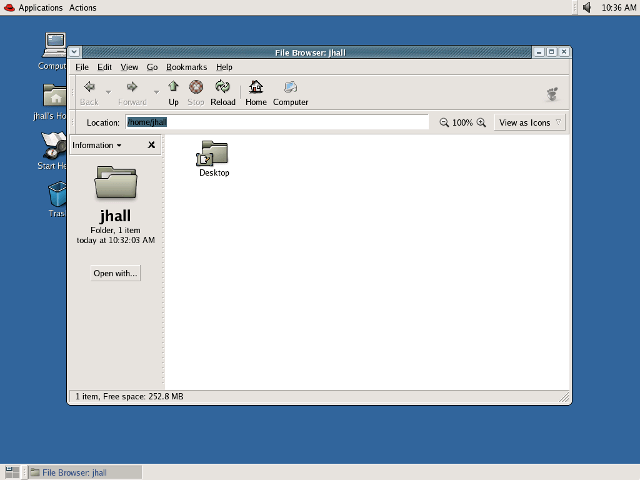Go to Home via toolbar icon

point(256,88)
